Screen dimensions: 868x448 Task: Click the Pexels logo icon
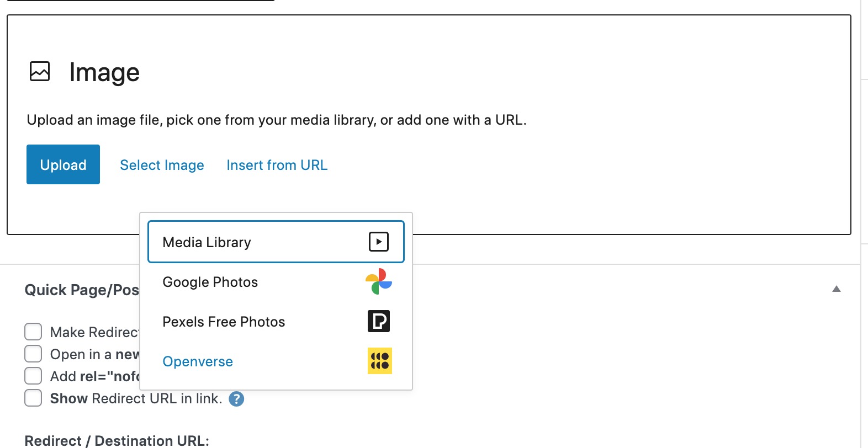379,321
